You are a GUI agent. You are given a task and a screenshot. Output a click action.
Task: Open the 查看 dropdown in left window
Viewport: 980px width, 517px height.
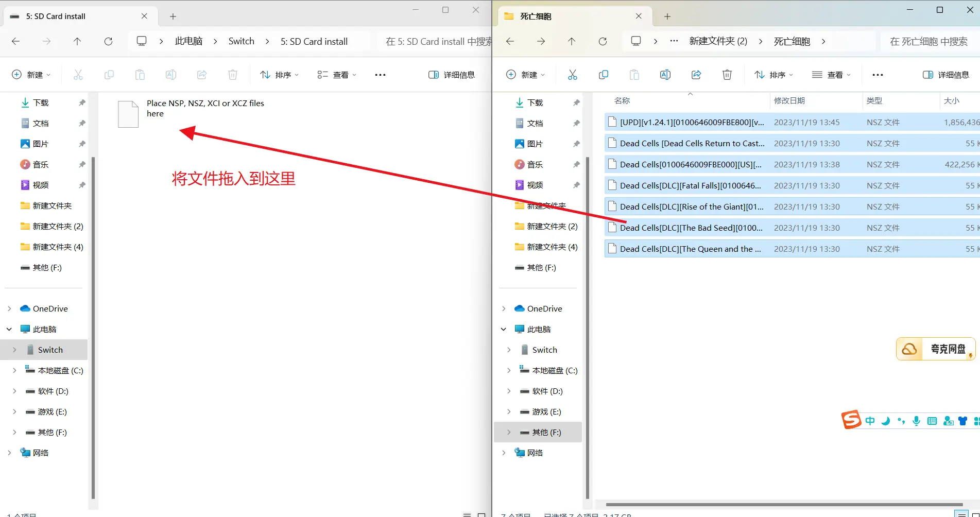point(337,75)
